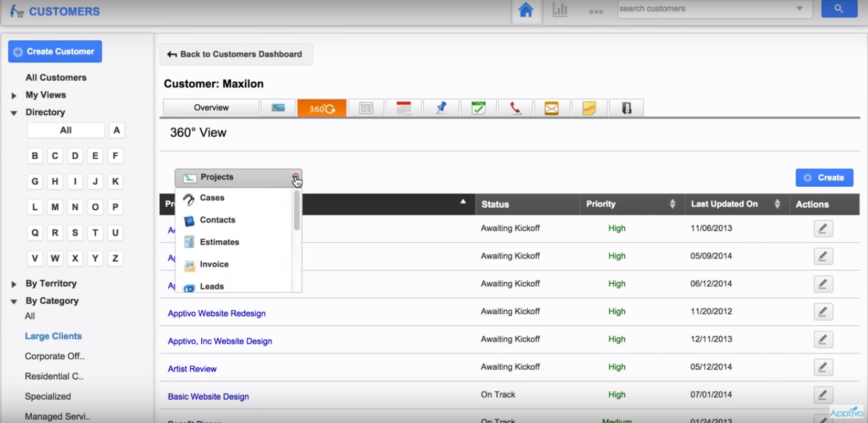The image size is (868, 423).
Task: Open the Emails envelope tab
Action: 552,107
